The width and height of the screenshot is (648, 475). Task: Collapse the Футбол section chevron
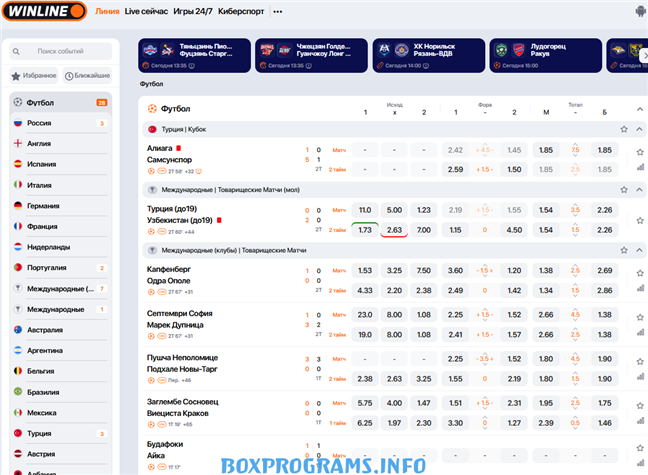click(640, 109)
